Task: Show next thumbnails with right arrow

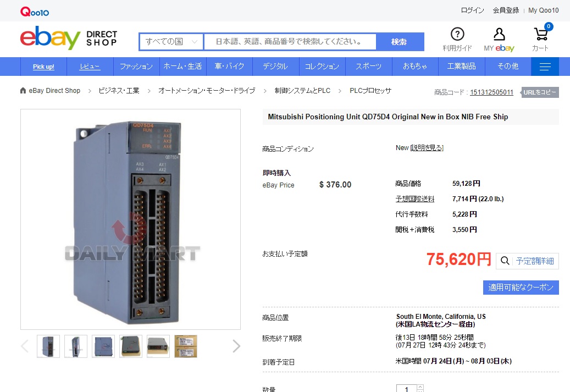Action: 236,346
